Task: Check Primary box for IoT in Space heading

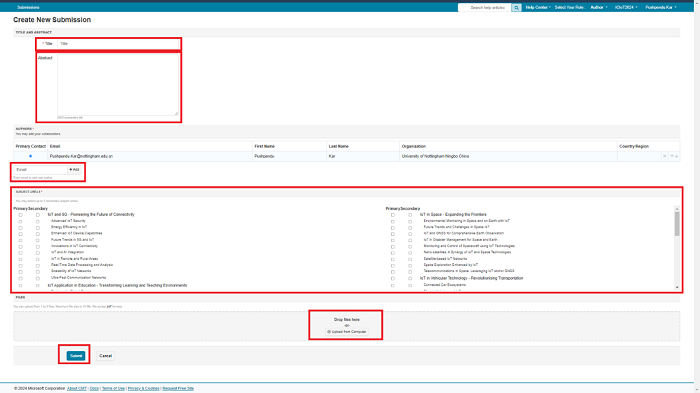Action: tap(392, 215)
